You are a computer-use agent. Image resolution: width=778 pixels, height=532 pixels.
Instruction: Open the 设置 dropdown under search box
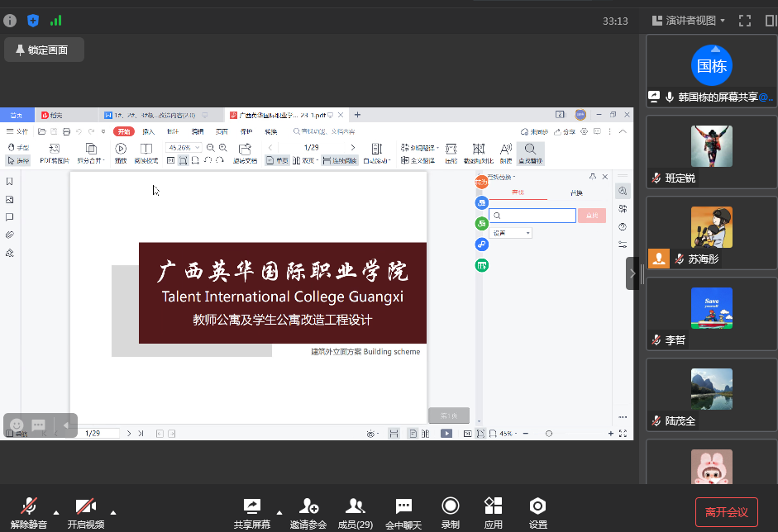[511, 232]
